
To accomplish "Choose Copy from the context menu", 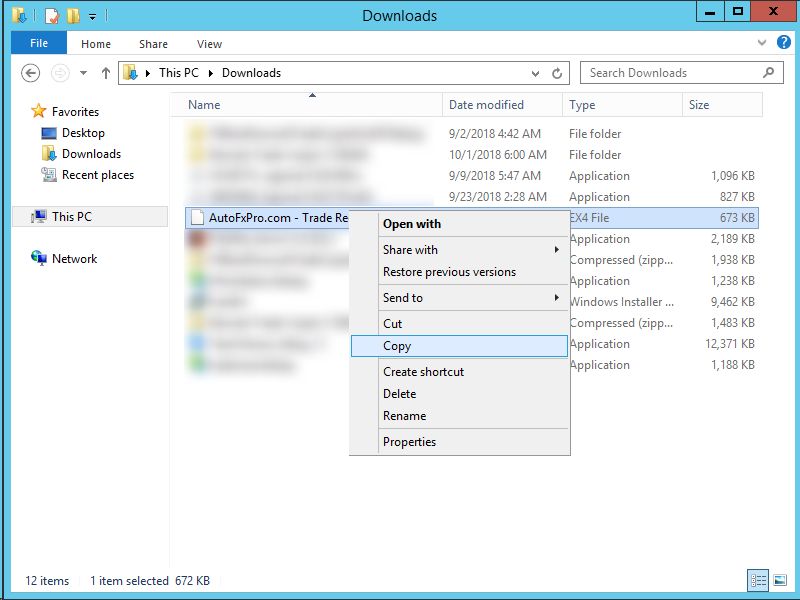I will 397,346.
